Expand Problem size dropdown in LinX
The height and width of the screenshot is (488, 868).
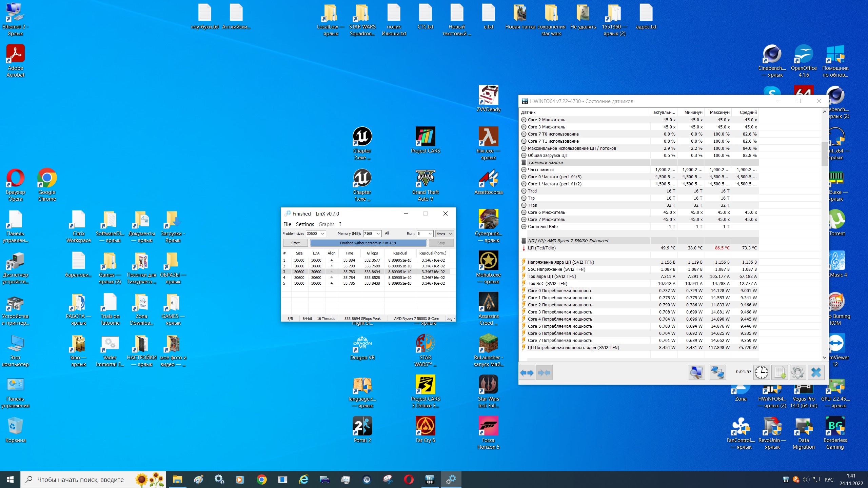[x=322, y=233]
